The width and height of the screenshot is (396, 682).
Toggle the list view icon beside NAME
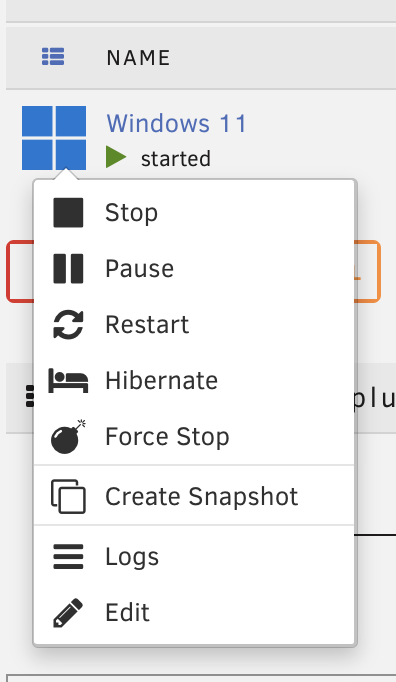click(53, 57)
